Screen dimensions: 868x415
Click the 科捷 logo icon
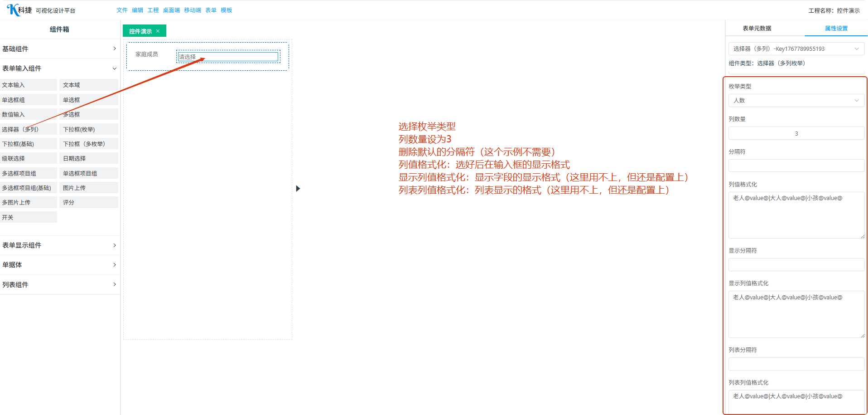coord(14,10)
